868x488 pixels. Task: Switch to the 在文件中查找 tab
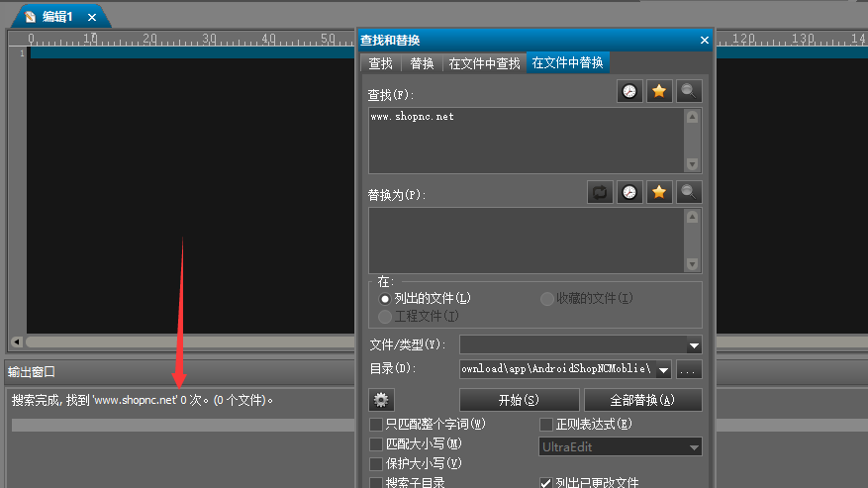484,63
